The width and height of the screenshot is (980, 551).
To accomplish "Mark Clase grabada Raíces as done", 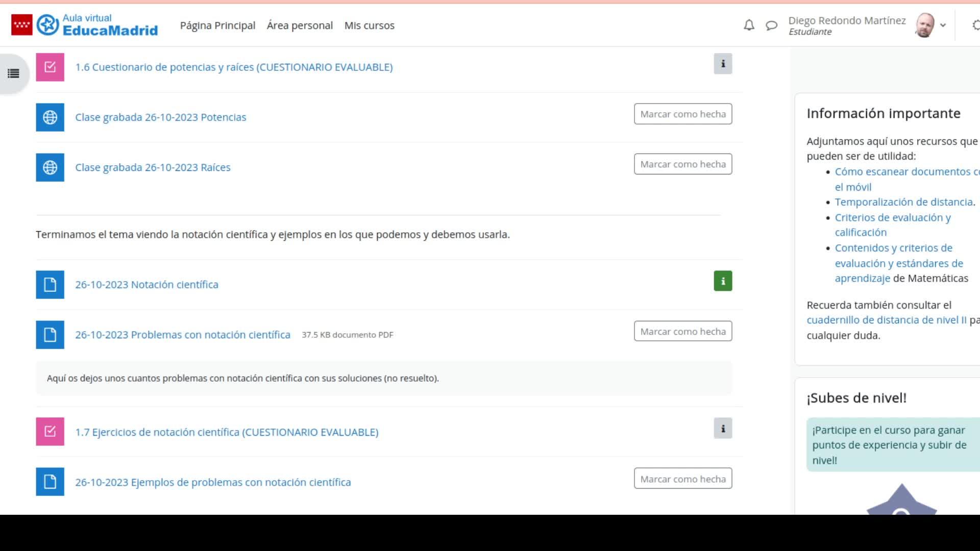I will [683, 164].
